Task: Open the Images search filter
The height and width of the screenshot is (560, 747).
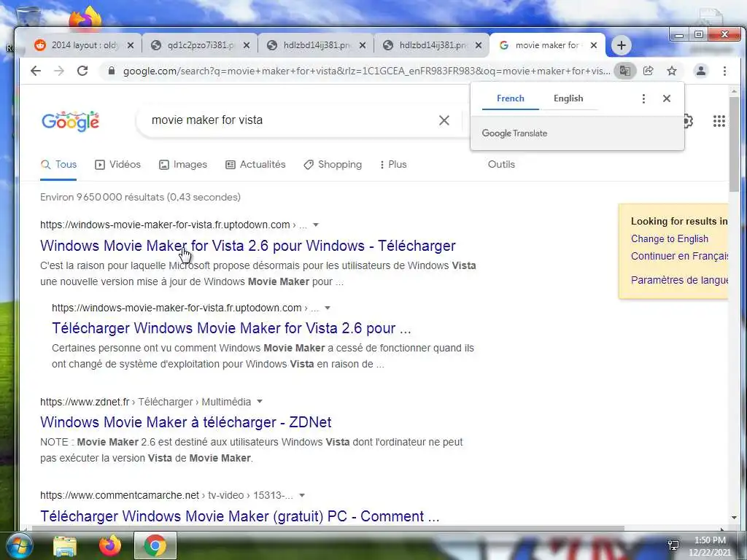Action: coord(183,165)
